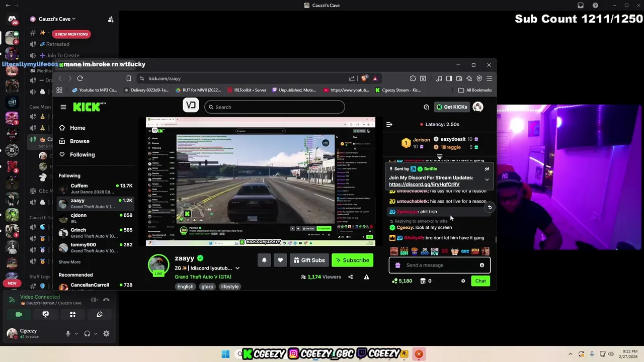The height and width of the screenshot is (362, 644).
Task: Open Youtube to MP3 bookmark
Action: tap(95, 90)
